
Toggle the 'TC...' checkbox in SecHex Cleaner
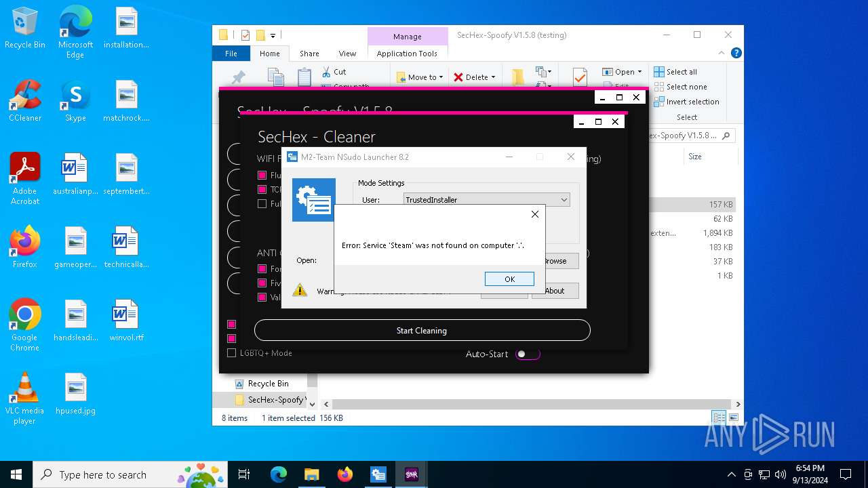tap(262, 189)
